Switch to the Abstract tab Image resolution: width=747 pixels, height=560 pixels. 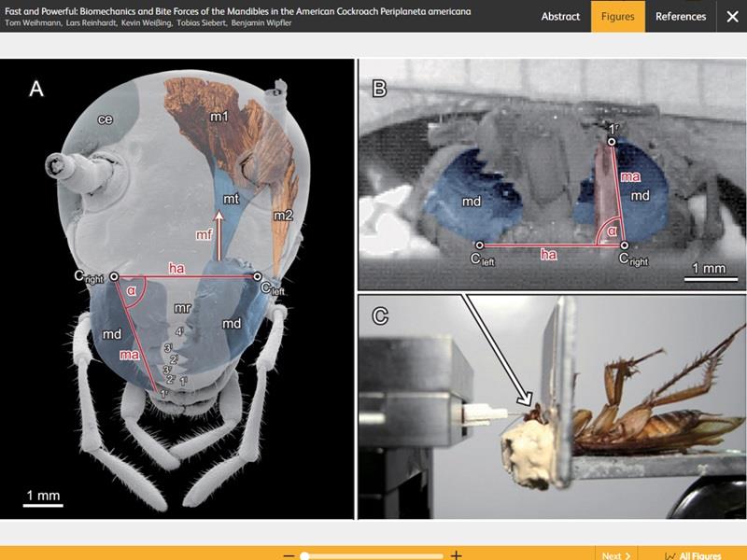coord(560,16)
